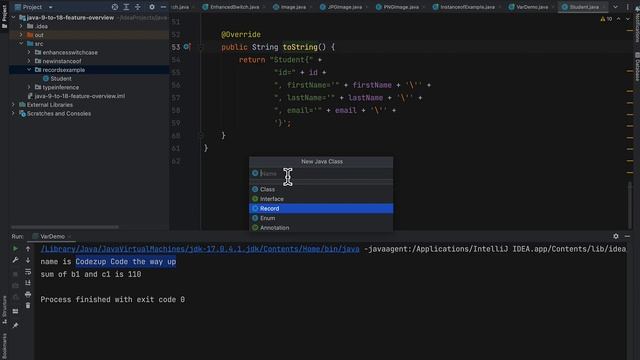Click the Restore Layout icon in Run sidebar
The width and height of the screenshot is (640, 360).
pyautogui.click(x=16, y=311)
